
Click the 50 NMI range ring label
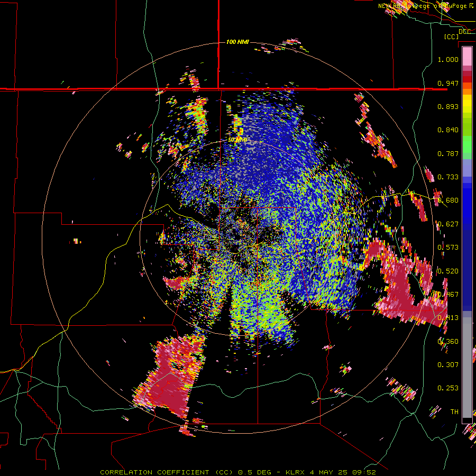(237, 140)
